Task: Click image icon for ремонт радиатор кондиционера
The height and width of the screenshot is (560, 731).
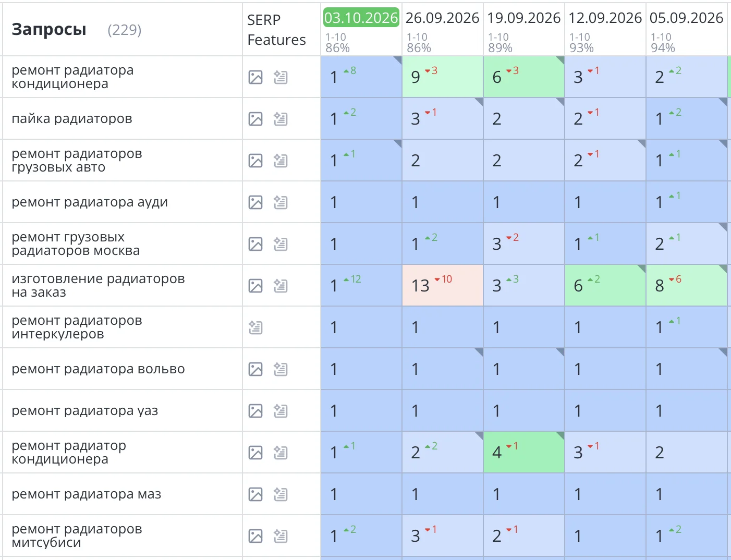Action: coord(255,453)
